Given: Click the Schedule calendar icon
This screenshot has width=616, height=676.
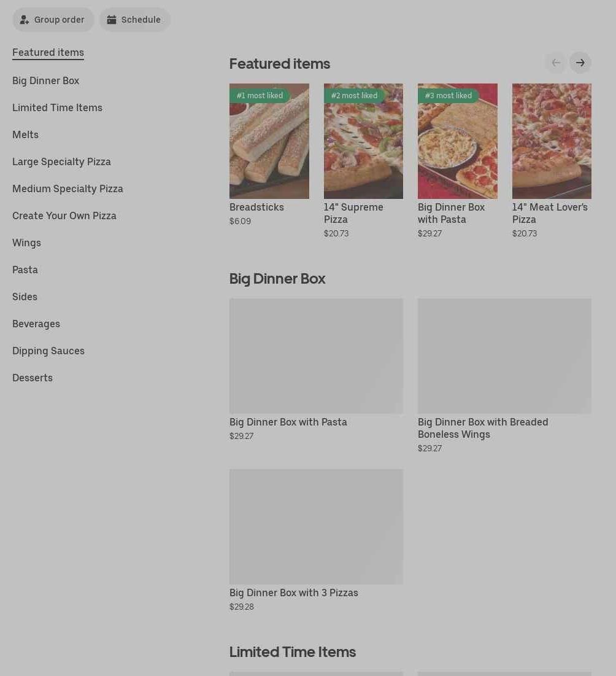Looking at the screenshot, I should [x=112, y=20].
